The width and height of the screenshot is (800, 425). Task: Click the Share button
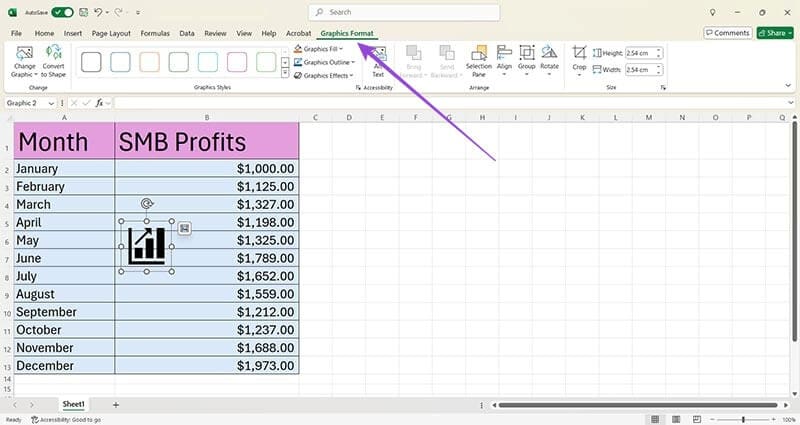click(775, 33)
